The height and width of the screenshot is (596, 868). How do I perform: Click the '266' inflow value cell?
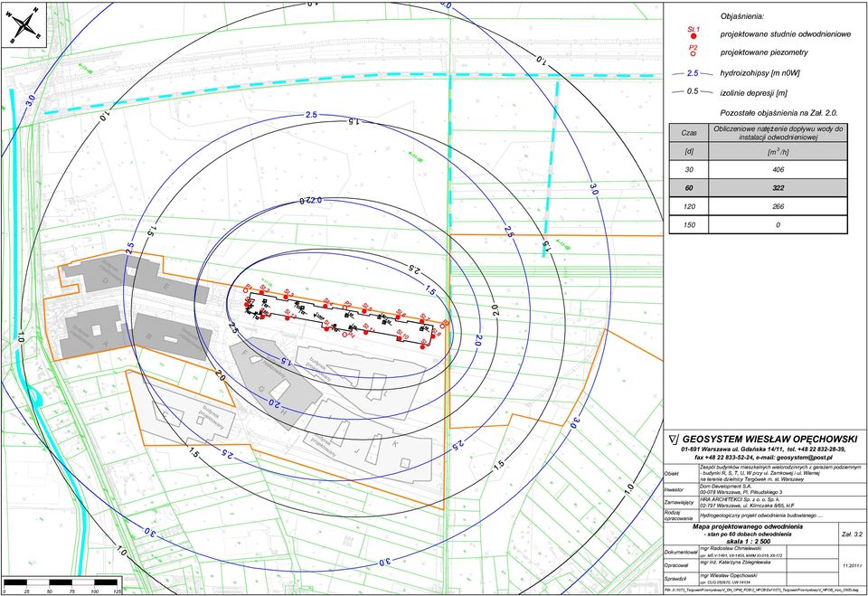(x=778, y=206)
